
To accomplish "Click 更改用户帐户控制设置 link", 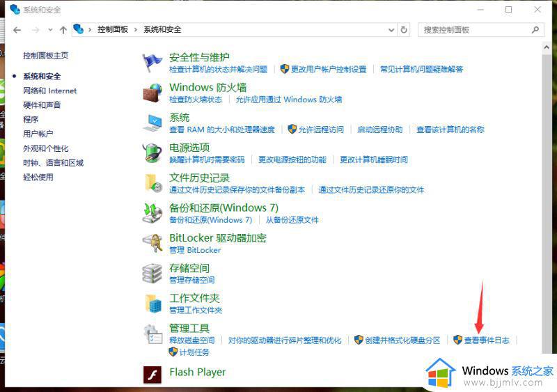I will [x=329, y=70].
